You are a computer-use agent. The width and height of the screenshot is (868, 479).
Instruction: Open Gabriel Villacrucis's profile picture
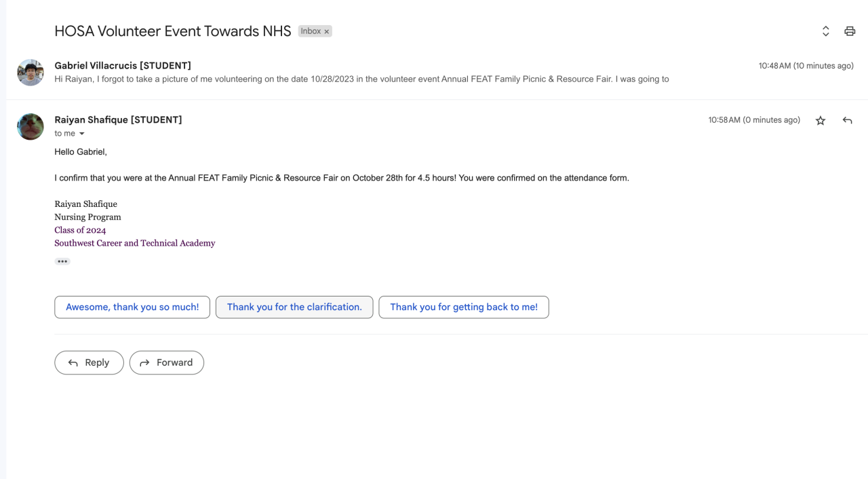[x=31, y=73]
